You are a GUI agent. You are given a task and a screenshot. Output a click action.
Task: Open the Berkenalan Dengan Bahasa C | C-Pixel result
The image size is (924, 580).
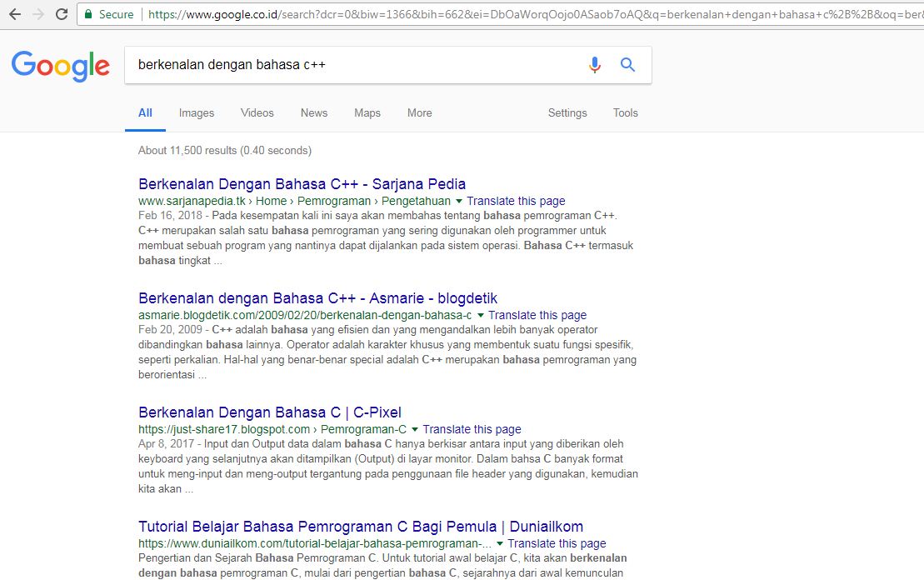click(270, 412)
